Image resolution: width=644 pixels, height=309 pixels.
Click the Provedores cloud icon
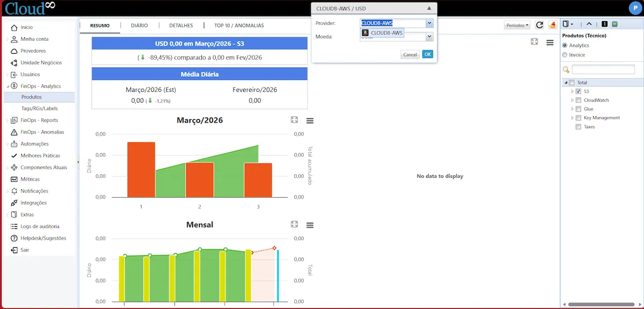click(14, 51)
